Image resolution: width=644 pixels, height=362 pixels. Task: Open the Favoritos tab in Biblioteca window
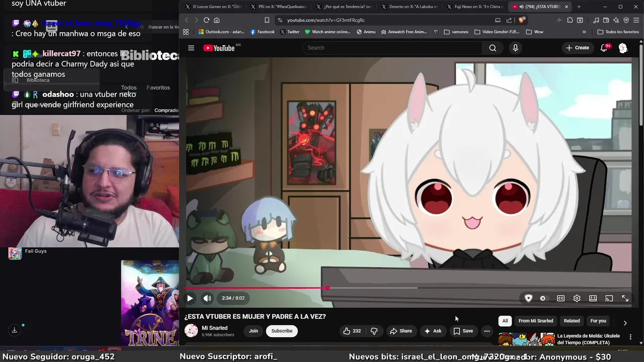coord(158,87)
